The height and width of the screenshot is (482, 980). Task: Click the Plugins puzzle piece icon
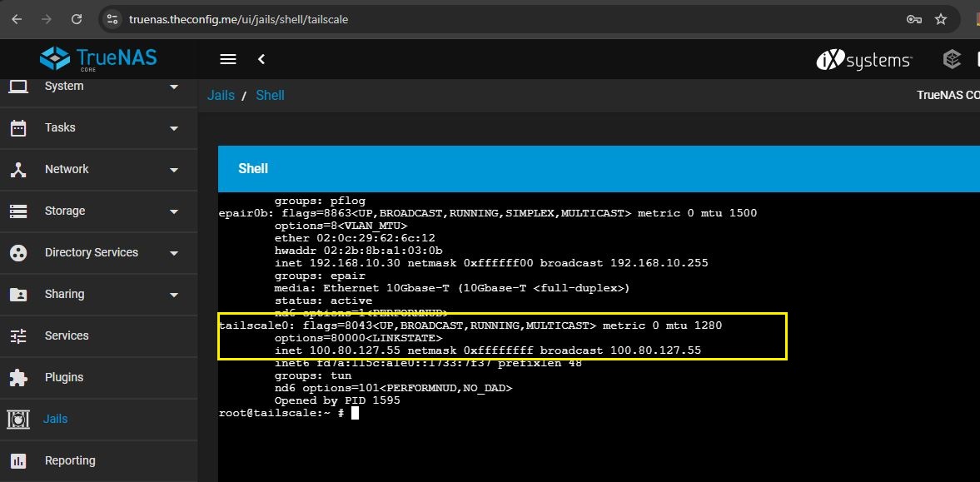click(x=18, y=378)
